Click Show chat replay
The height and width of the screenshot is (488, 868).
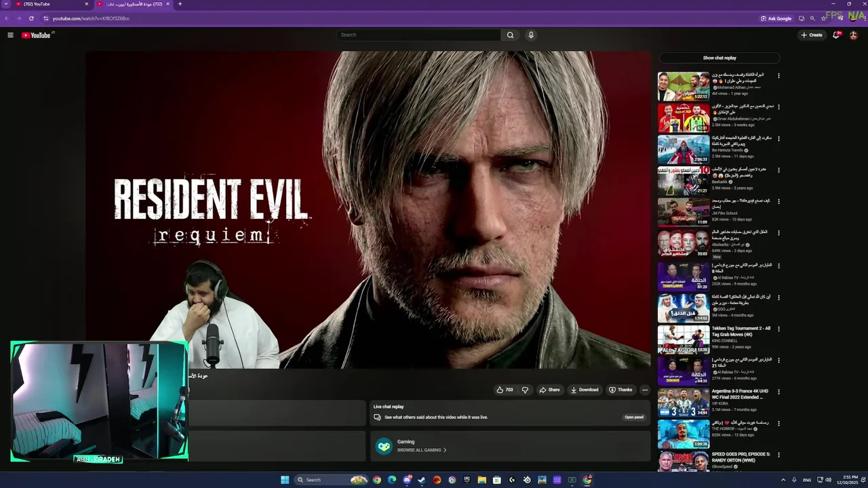(x=719, y=58)
